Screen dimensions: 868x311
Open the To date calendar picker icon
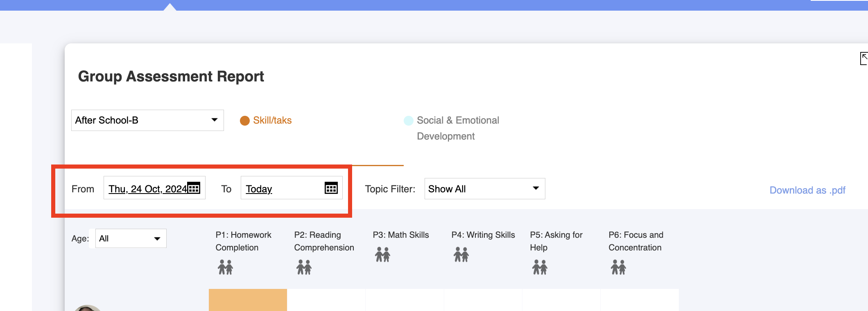coord(331,188)
